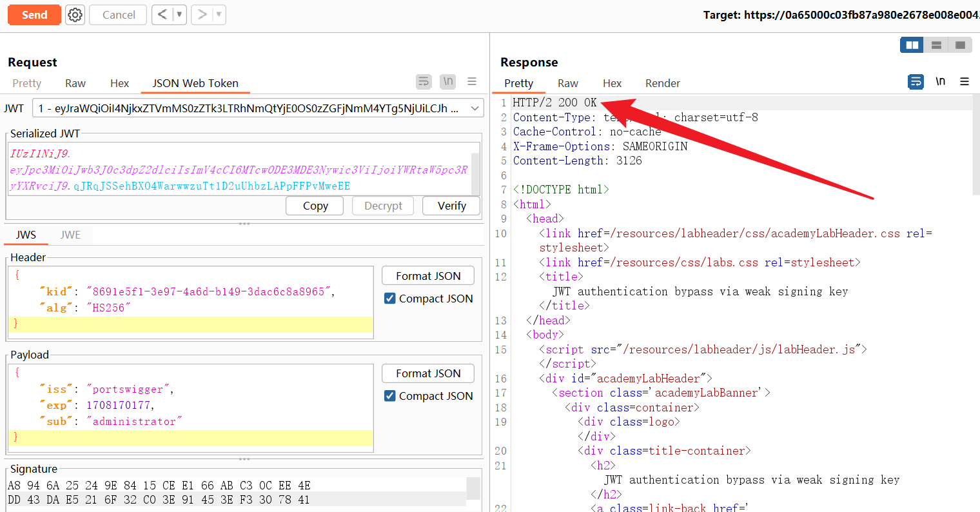The width and height of the screenshot is (980, 512).
Task: Click the Verify button
Action: [x=451, y=206]
